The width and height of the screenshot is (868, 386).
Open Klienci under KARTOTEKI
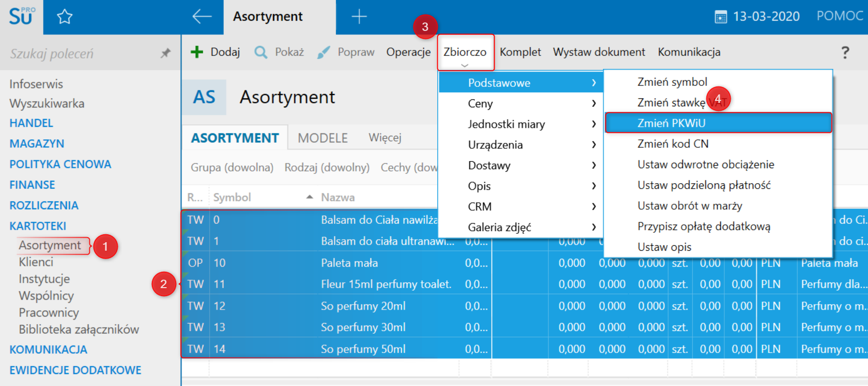[36, 262]
